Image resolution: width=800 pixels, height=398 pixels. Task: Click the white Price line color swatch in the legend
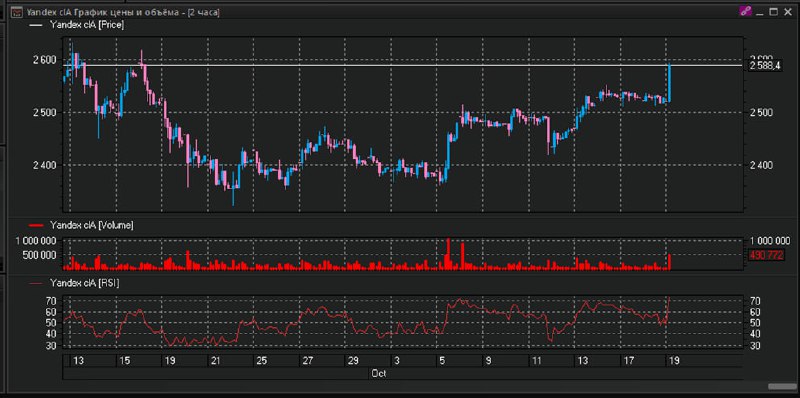coord(37,24)
